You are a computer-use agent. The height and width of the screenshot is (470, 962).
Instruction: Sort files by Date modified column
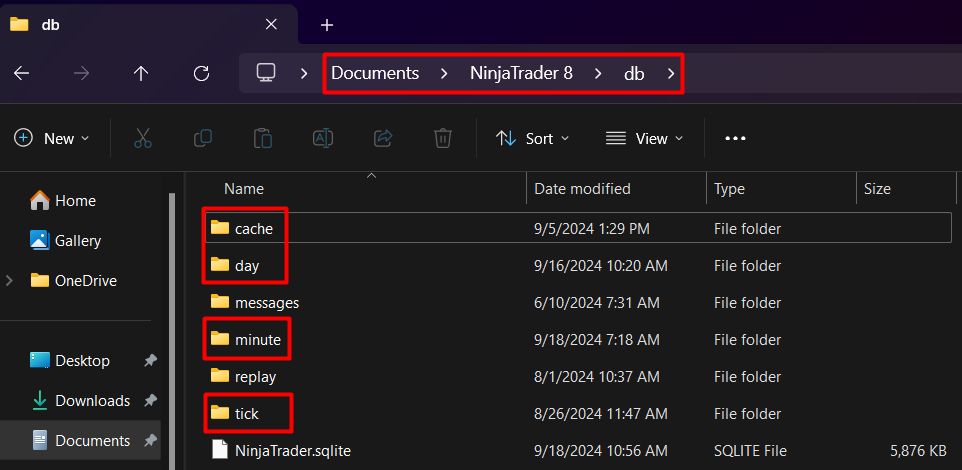coord(582,188)
